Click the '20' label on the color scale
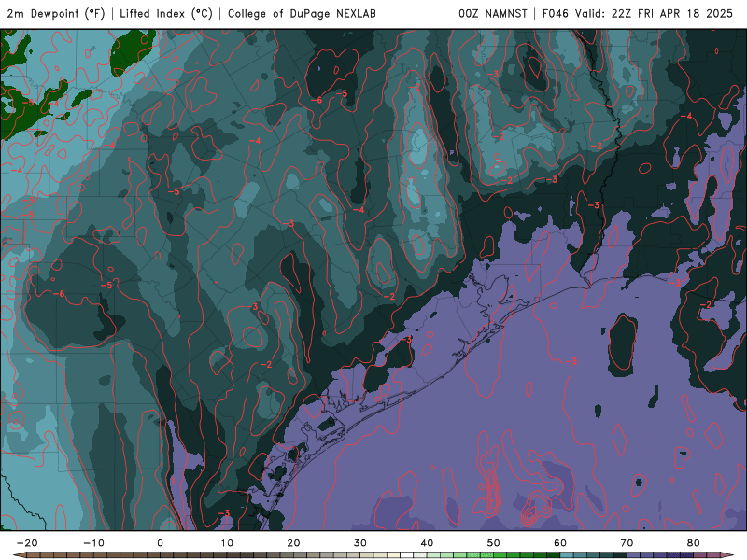Viewport: 747px width, 560px height. coord(293,543)
